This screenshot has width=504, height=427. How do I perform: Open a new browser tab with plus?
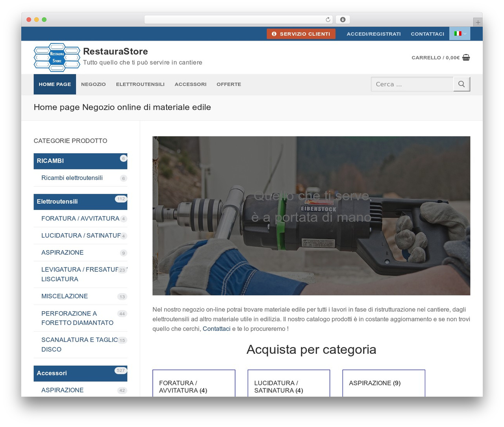pos(478,22)
